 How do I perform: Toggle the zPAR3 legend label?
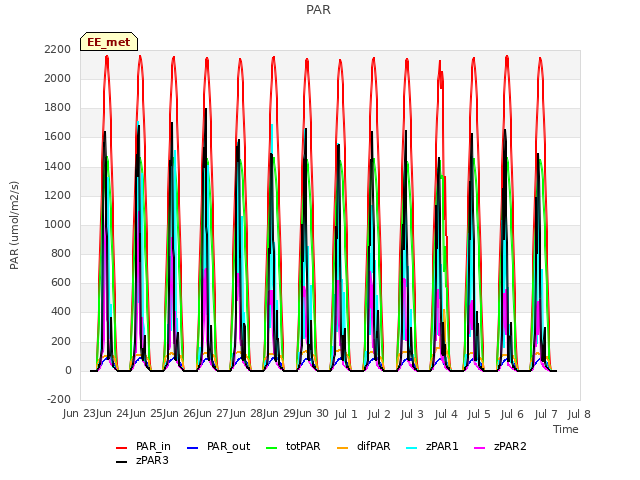[x=152, y=460]
